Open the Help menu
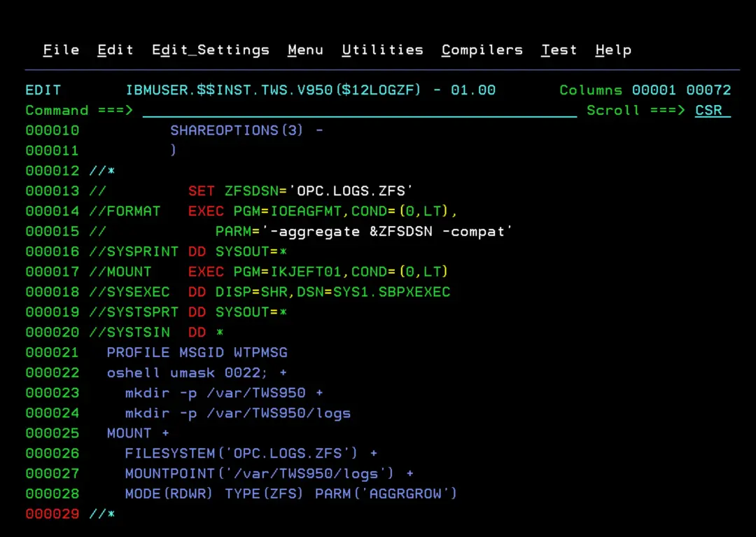Screen dimensions: 756x537 (613, 50)
